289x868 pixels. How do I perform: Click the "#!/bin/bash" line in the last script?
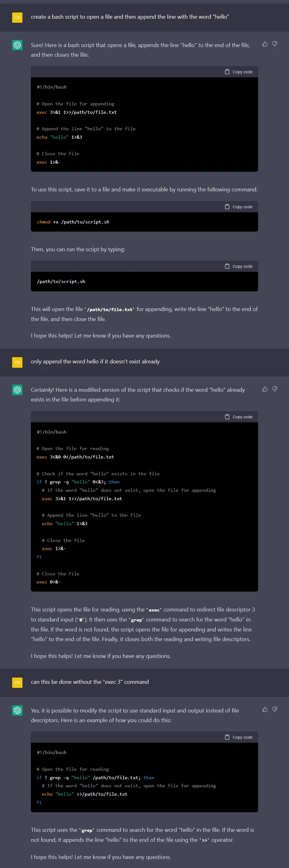(51, 752)
